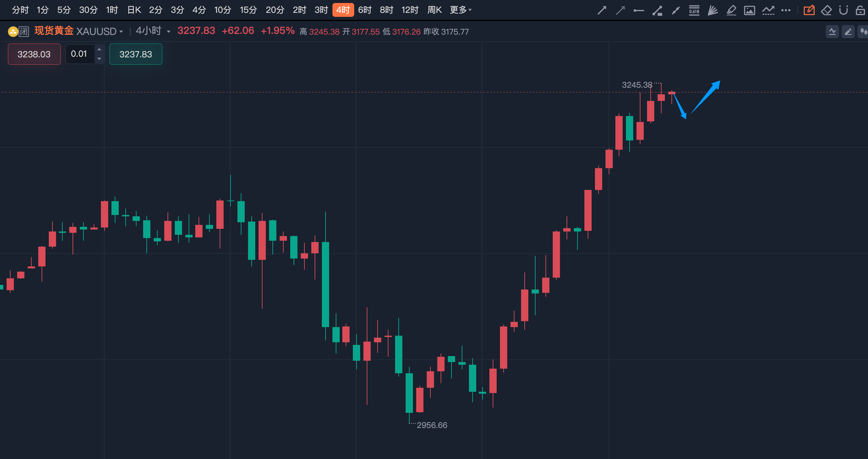Select the Fibonacci 0.618 retracement tool
Viewport: 868px width, 459px height.
(694, 11)
